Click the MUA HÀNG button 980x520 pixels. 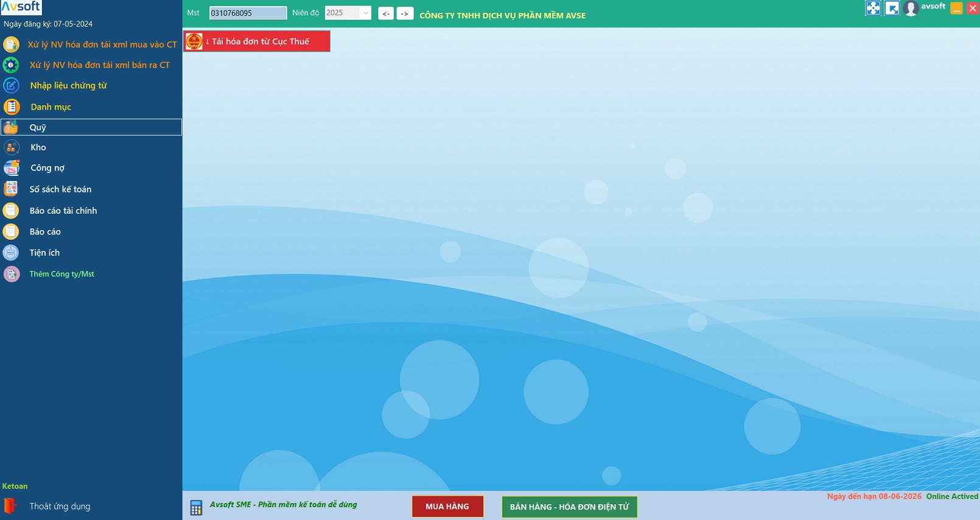click(x=447, y=507)
